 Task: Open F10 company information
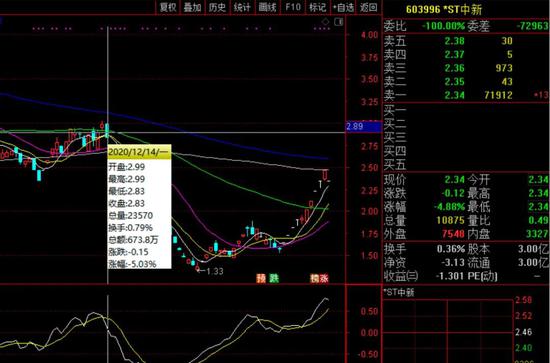(293, 7)
